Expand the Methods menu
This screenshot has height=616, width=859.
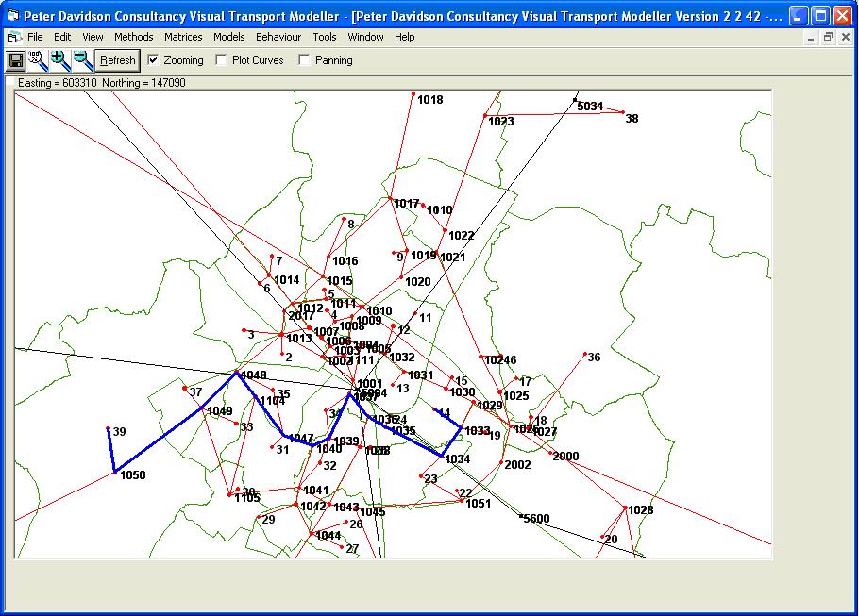[133, 37]
